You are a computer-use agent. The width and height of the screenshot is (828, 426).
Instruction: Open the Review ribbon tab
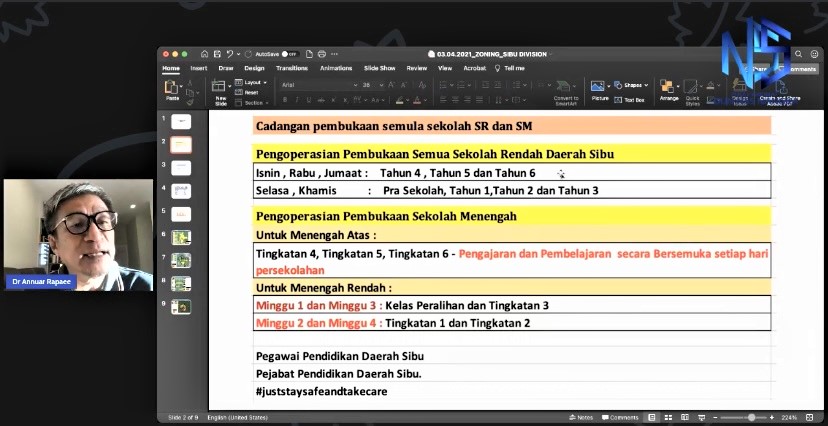417,68
